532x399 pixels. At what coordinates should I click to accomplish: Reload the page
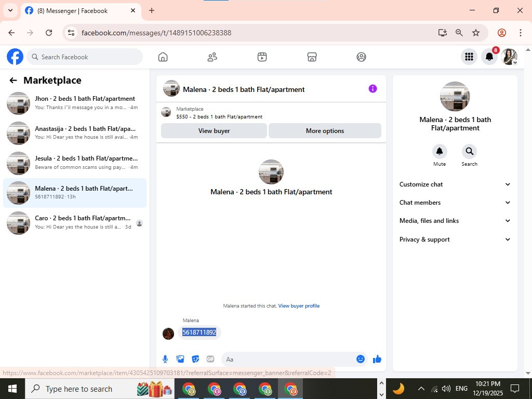[49, 33]
